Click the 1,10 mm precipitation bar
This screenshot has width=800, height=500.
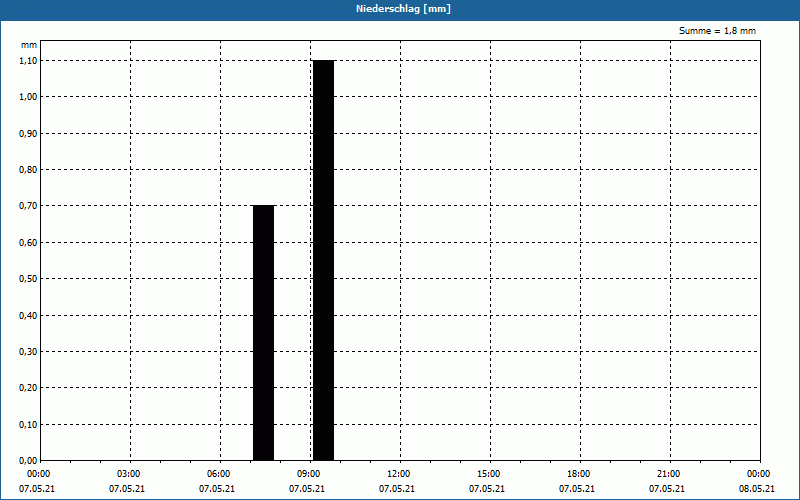(323, 260)
